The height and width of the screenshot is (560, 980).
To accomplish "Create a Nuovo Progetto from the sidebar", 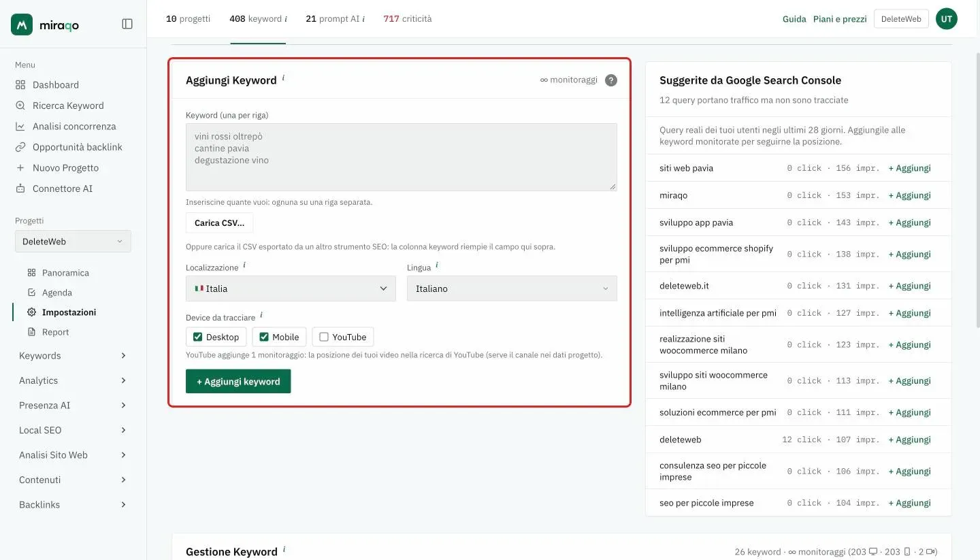I will (x=57, y=167).
